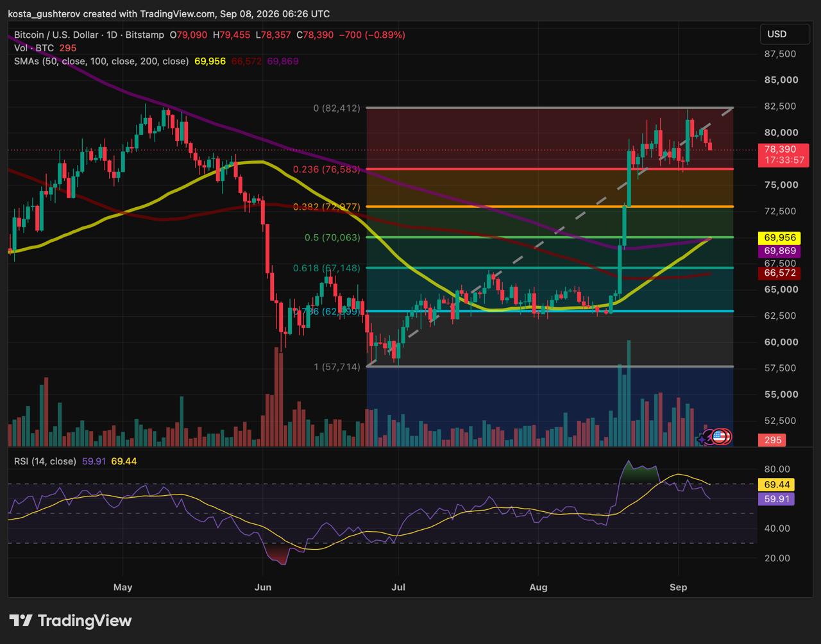This screenshot has height=644, width=821.
Task: Select the Vol · BTC indicator legend
Action: click(x=34, y=48)
